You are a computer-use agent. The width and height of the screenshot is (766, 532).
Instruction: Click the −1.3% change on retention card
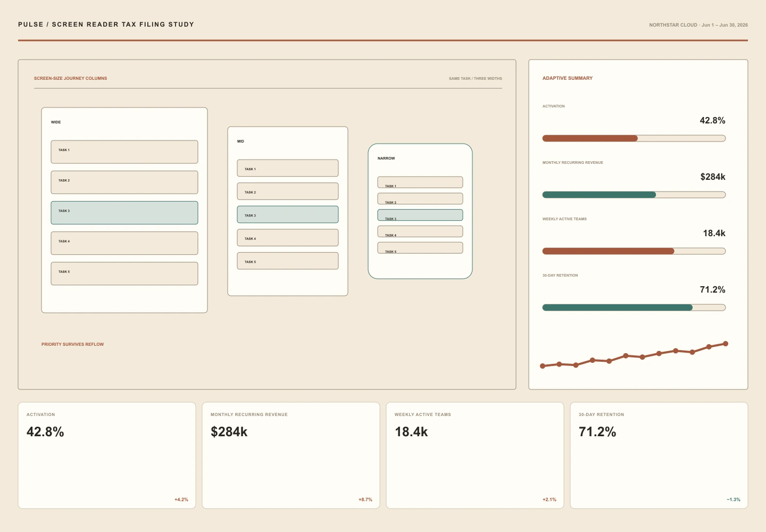tap(734, 500)
